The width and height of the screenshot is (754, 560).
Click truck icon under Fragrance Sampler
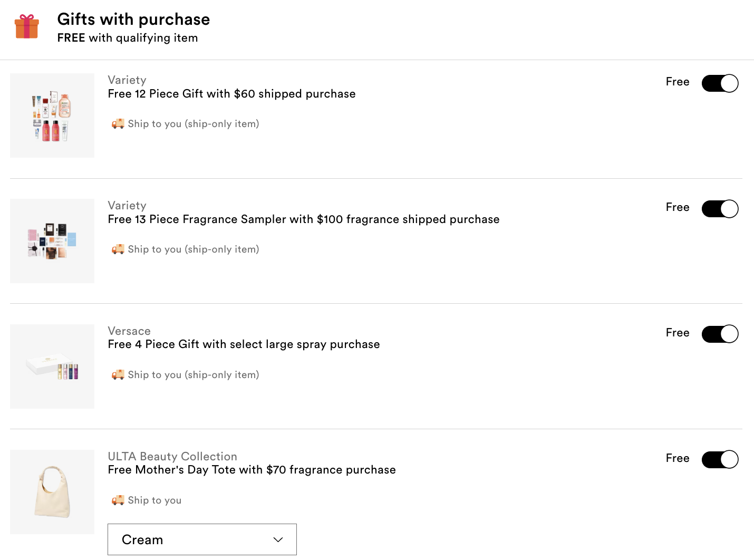pos(118,249)
